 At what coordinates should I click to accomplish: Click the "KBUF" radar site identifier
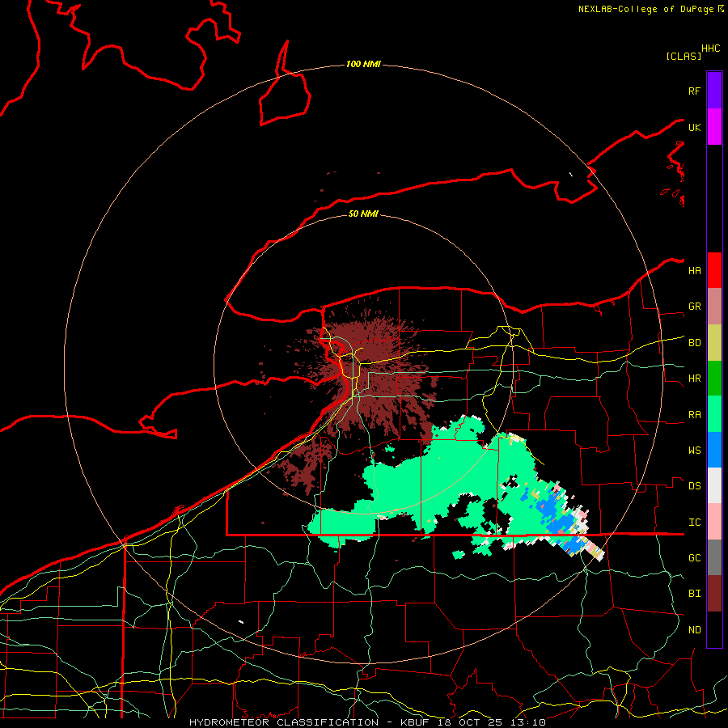point(415,722)
